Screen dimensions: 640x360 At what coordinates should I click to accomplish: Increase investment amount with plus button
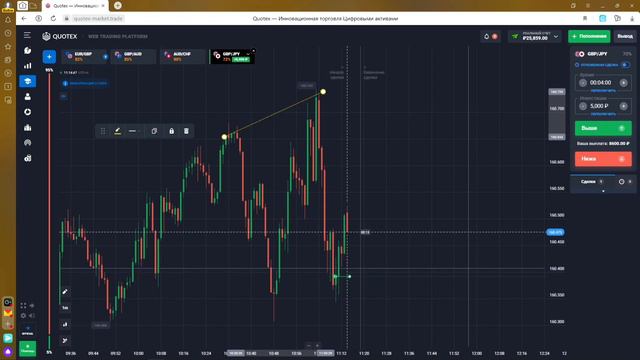(623, 106)
